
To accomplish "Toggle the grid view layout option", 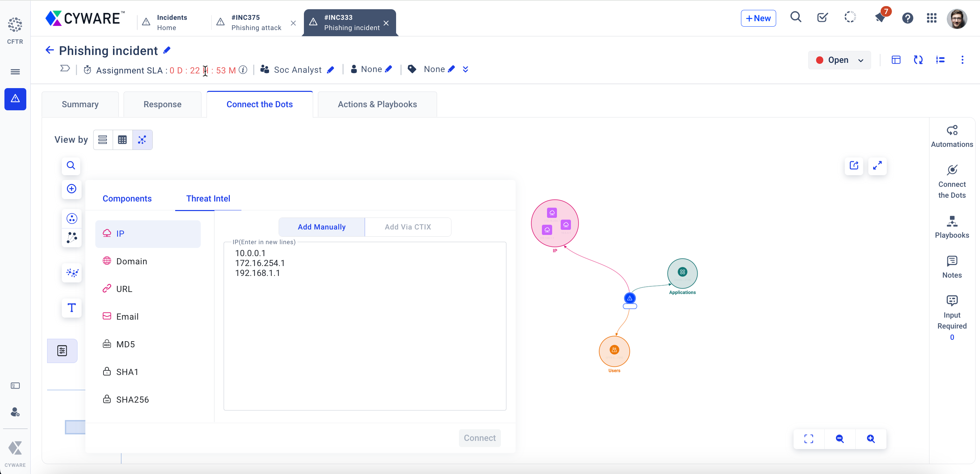I will point(123,139).
